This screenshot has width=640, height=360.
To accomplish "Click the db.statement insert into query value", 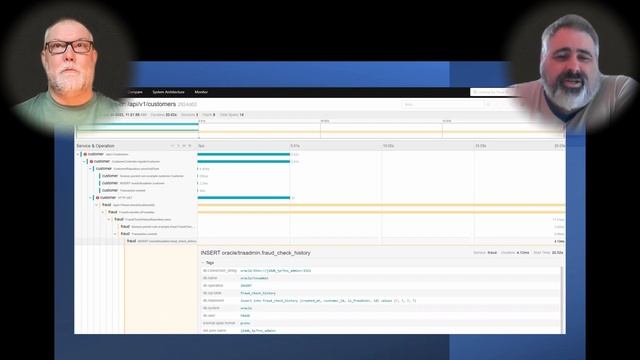I will click(328, 300).
